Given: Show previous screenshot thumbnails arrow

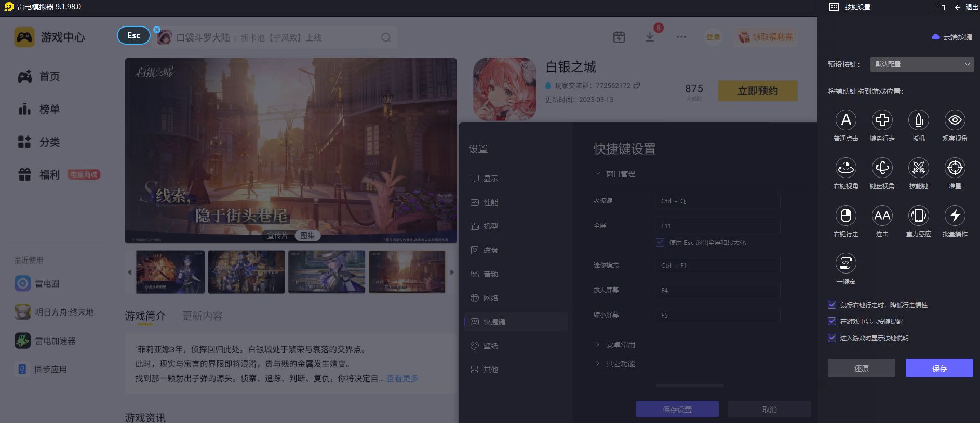Looking at the screenshot, I should [129, 272].
